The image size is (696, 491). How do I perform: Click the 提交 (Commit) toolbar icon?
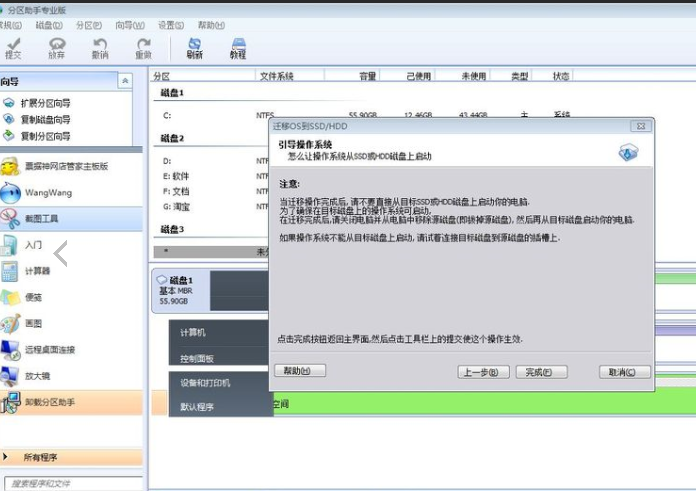coord(14,48)
